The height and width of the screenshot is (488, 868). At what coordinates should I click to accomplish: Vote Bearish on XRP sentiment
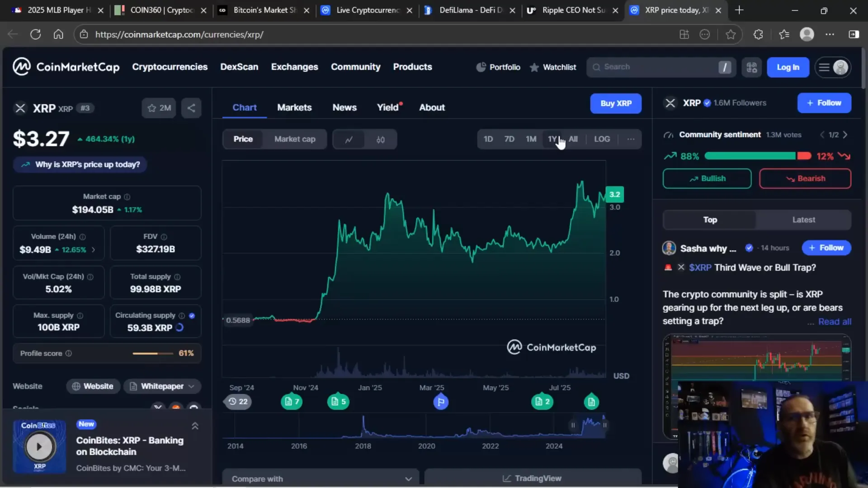click(805, 178)
